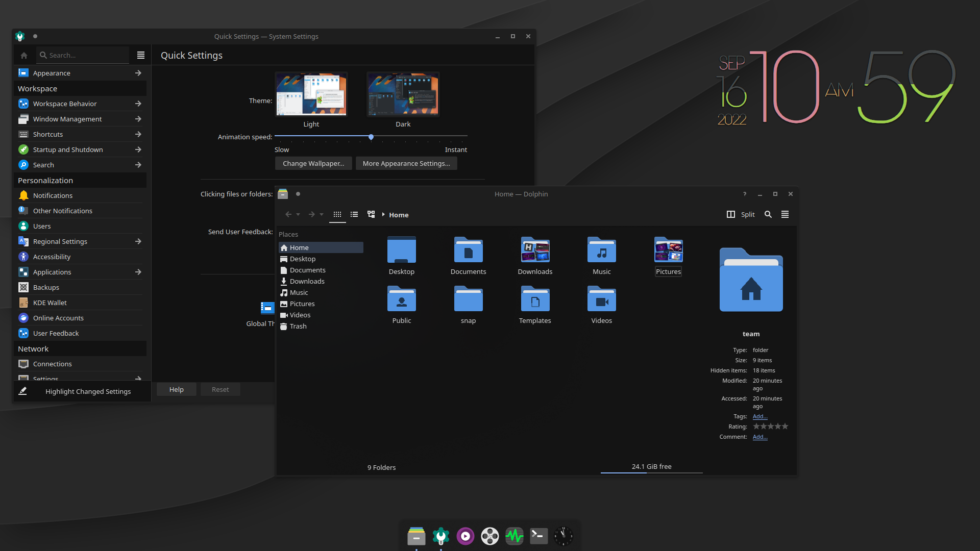This screenshot has height=551, width=980.
Task: Toggle split view in Dolphin
Action: [x=741, y=214]
